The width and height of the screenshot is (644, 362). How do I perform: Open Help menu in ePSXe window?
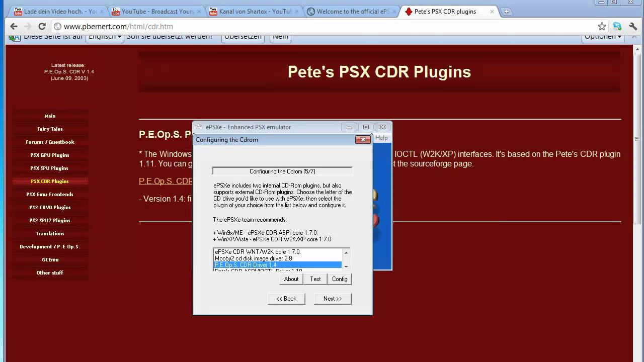381,138
